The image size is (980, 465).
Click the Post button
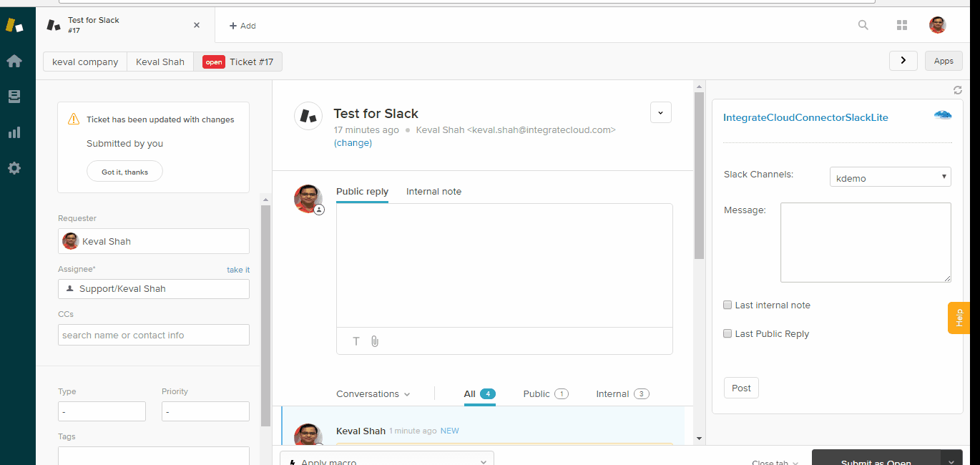tap(741, 388)
